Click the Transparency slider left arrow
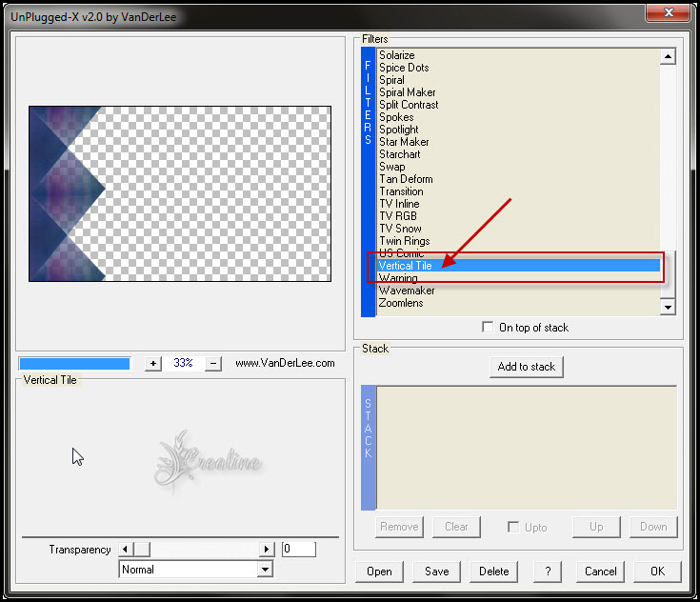Viewport: 700px width, 602px height. 125,550
